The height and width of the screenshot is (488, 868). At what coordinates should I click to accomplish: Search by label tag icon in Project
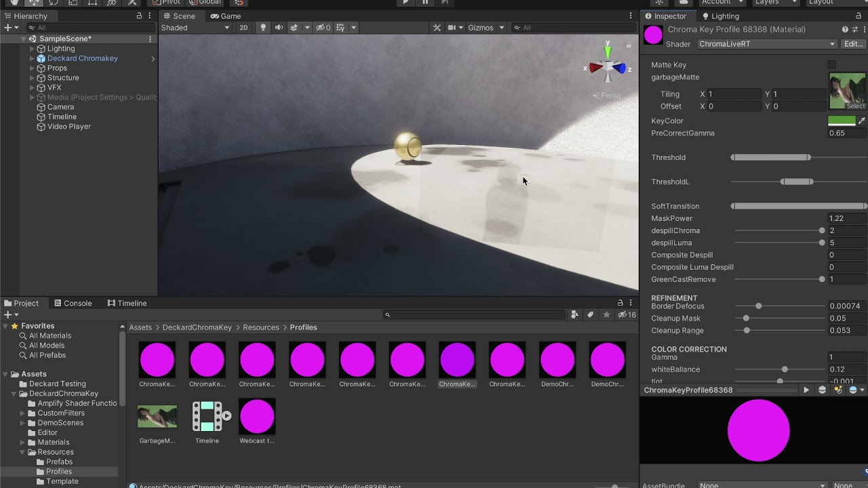pyautogui.click(x=591, y=315)
